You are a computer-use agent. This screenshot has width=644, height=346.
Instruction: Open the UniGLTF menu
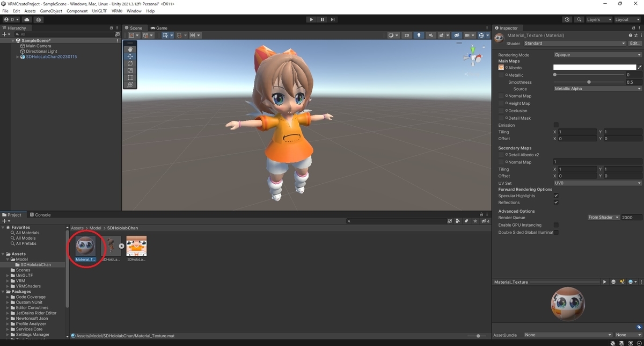(100, 11)
